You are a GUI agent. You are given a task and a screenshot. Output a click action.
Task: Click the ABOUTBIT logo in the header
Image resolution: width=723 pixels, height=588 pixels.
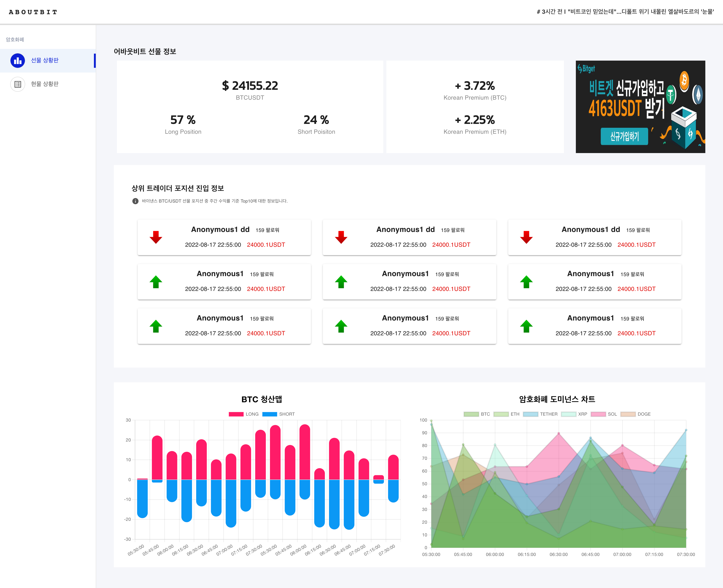tap(33, 12)
